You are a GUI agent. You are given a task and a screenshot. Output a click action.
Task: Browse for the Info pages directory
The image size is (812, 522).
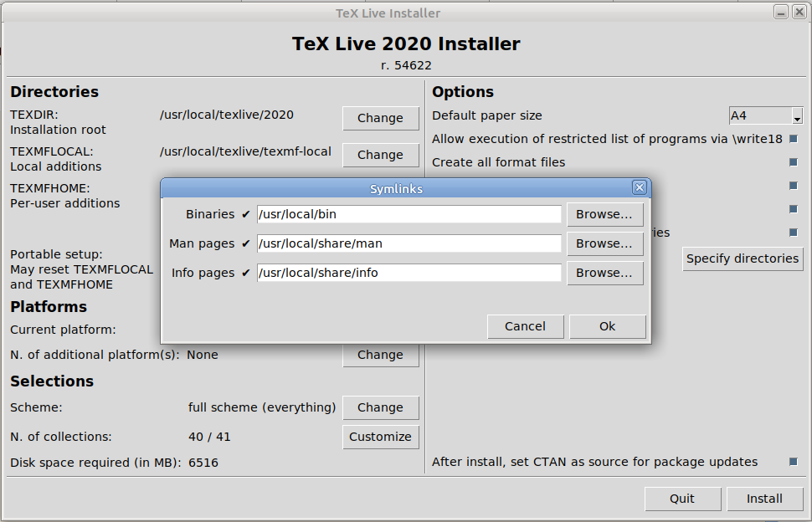click(x=605, y=274)
